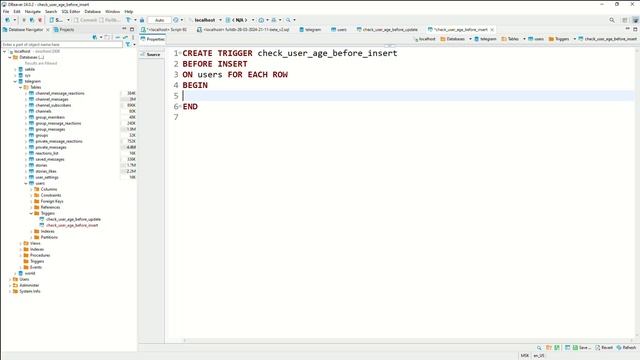Screen dimensions: 640x360
Task: Select the saved_messages table
Action: click(50, 159)
